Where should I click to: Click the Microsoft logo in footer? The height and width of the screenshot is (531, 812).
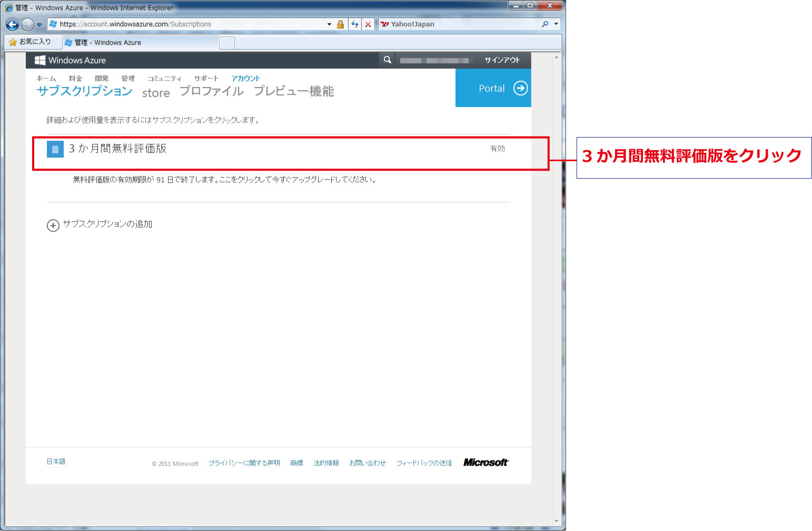tap(486, 462)
